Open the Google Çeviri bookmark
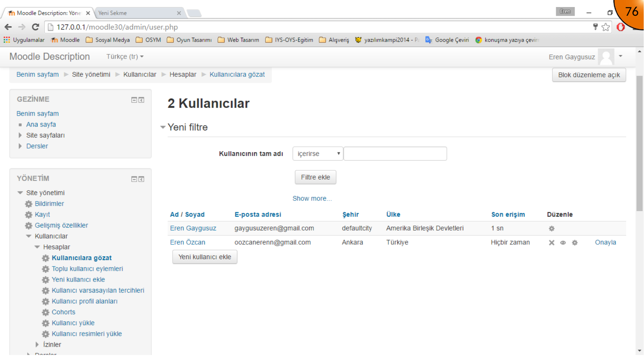The height and width of the screenshot is (362, 644). point(447,40)
